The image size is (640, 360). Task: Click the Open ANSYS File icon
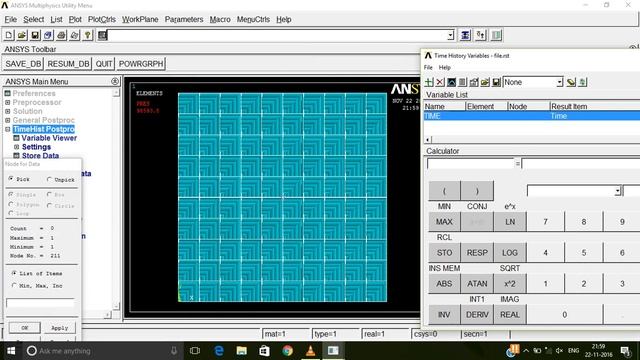(x=22, y=35)
